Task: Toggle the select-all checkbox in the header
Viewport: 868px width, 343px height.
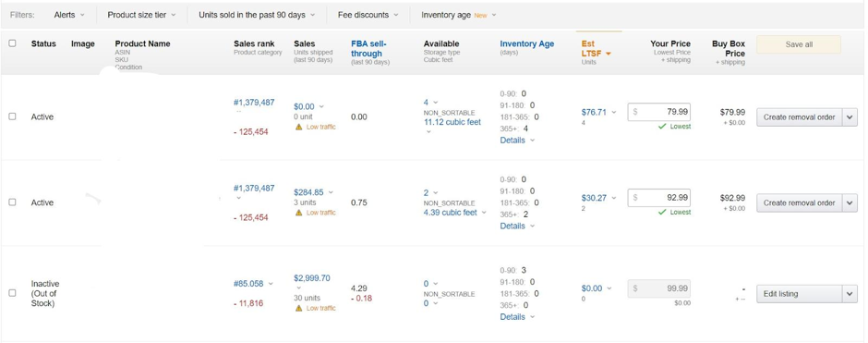Action: (12, 43)
